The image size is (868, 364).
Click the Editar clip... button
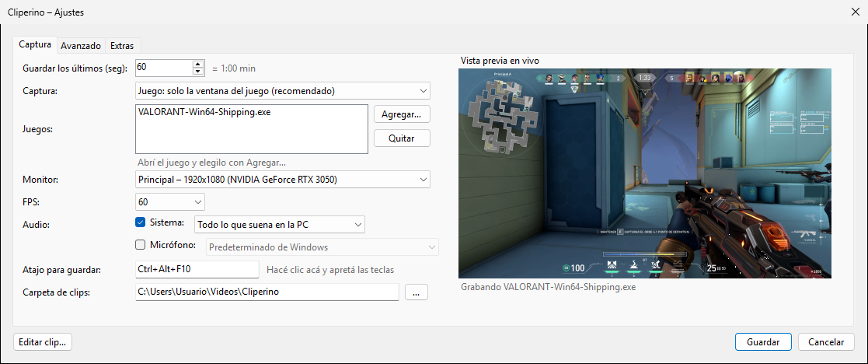[x=42, y=342]
